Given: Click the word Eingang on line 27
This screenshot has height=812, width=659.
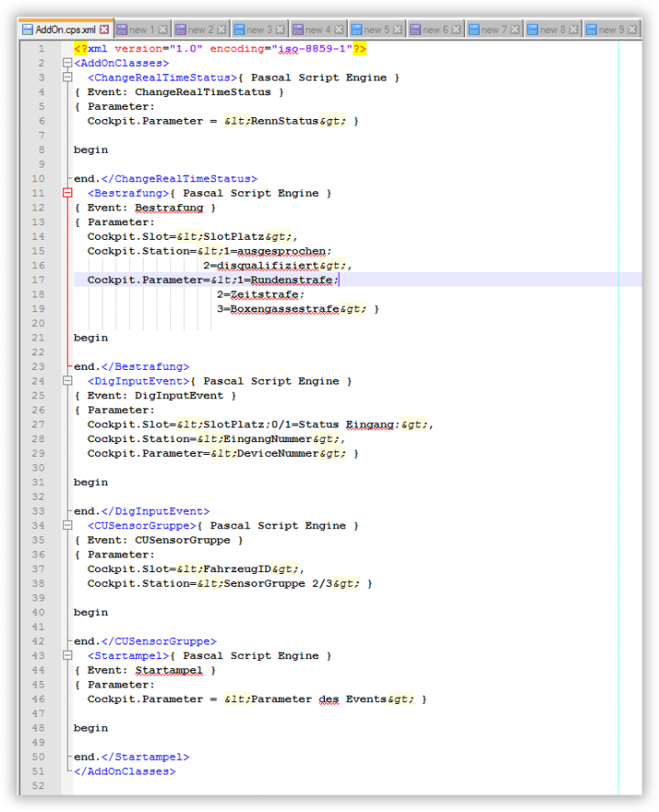Looking at the screenshot, I should (x=370, y=425).
